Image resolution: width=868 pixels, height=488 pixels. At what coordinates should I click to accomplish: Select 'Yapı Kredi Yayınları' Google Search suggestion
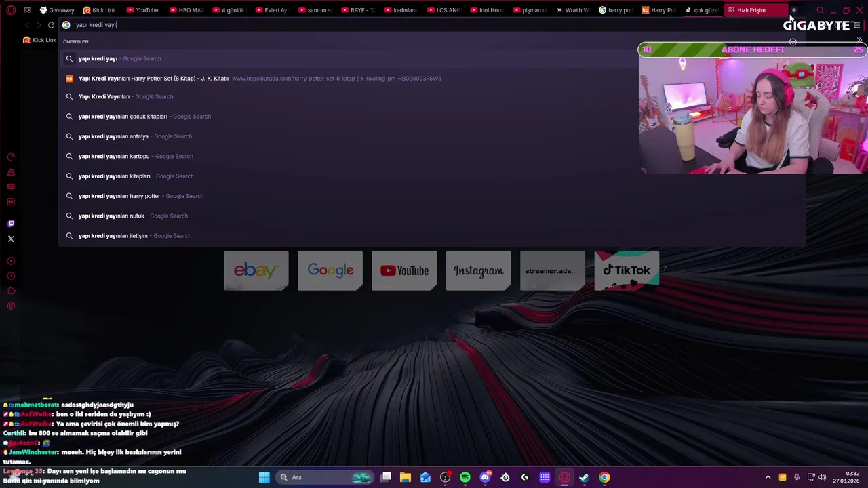point(431,96)
